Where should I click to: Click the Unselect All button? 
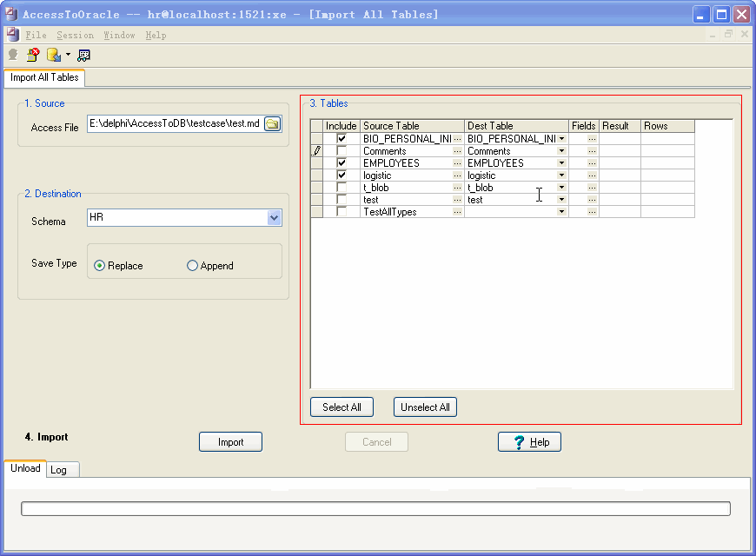pyautogui.click(x=425, y=407)
